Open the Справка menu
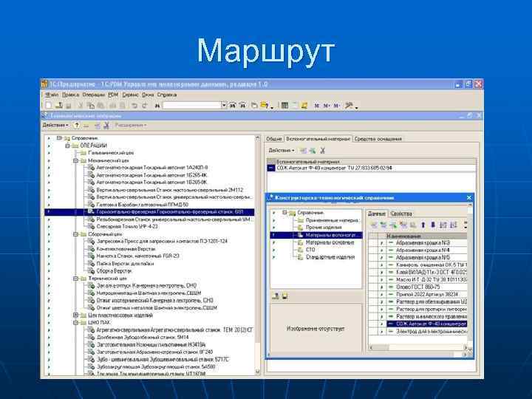Screen dimensions: 532x399 (166, 95)
